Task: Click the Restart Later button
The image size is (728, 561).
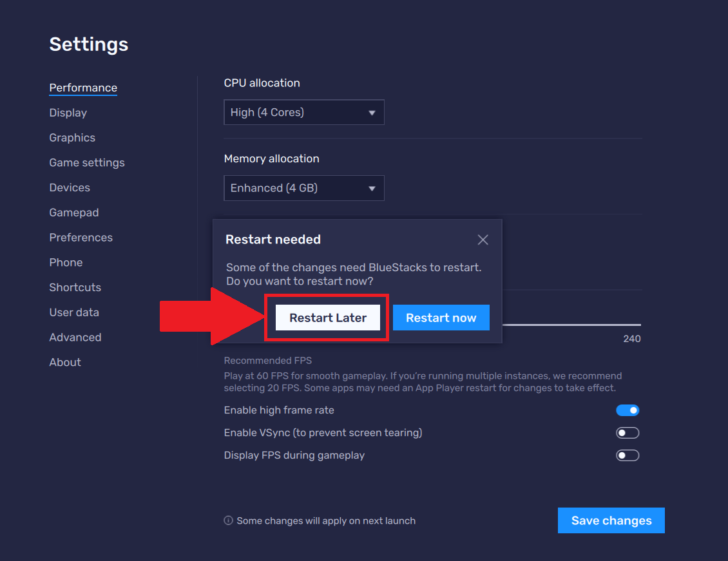Action: [328, 318]
